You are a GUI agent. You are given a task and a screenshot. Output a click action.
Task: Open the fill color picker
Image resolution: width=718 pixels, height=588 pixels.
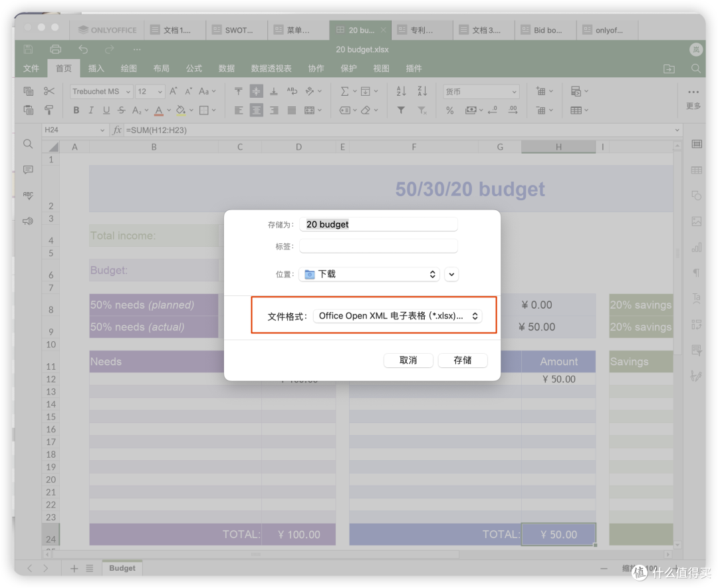pyautogui.click(x=185, y=110)
